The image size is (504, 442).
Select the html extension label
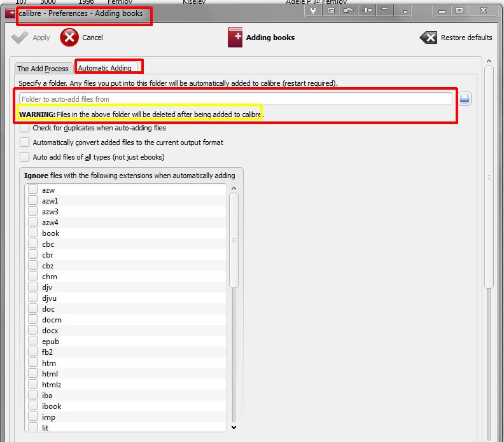50,374
